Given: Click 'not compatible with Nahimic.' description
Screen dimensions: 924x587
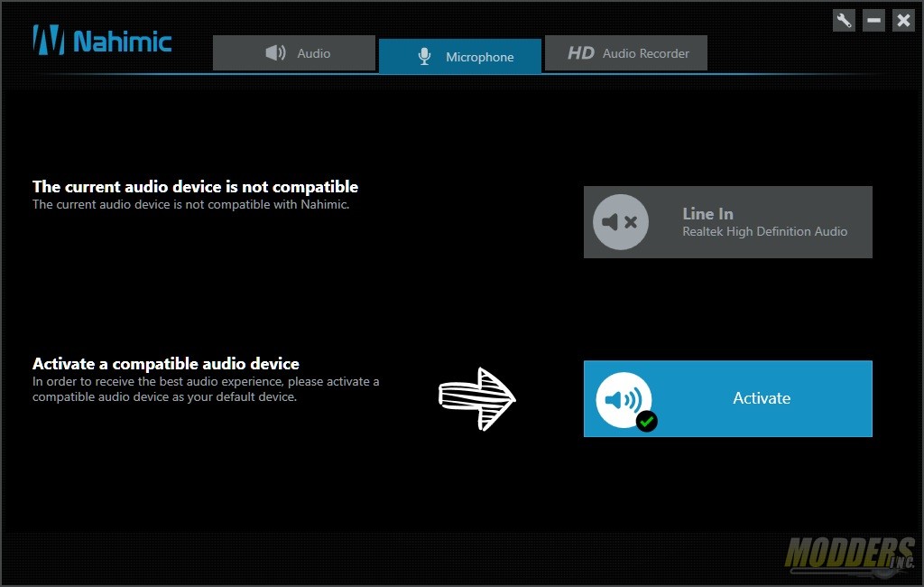Looking at the screenshot, I should pos(190,205).
